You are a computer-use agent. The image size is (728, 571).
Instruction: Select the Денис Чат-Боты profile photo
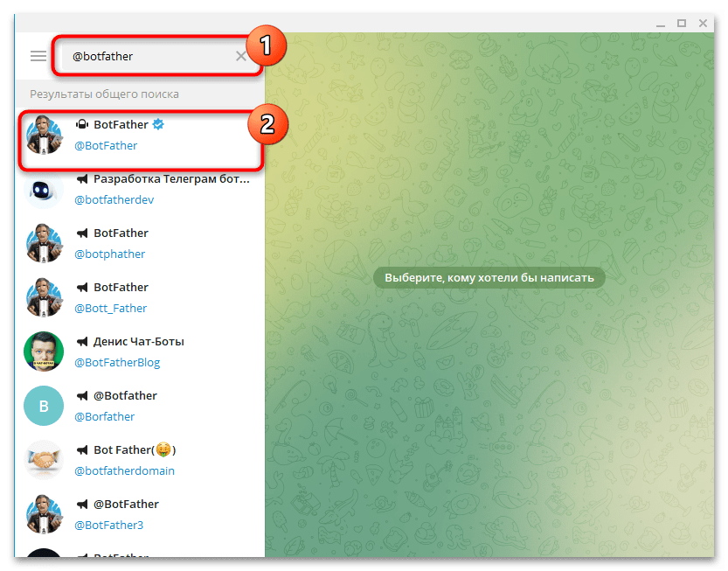point(44,352)
